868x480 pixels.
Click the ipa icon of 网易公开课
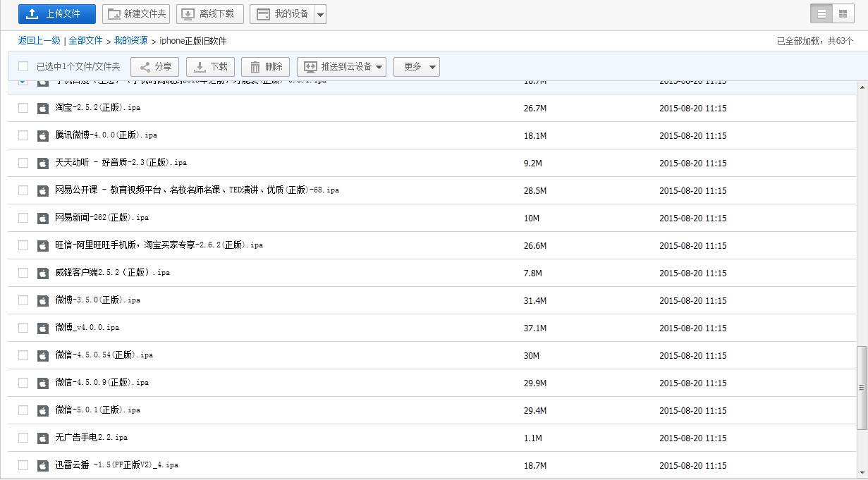point(43,191)
